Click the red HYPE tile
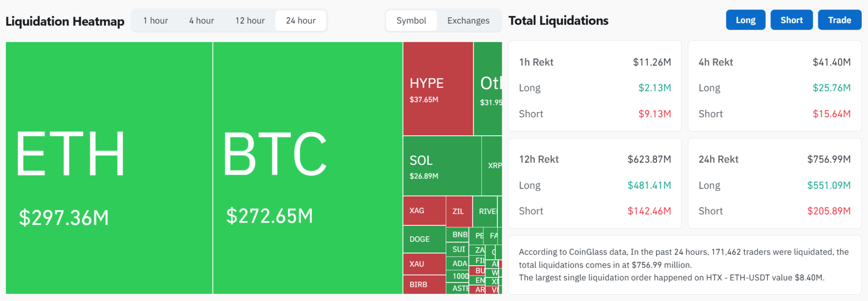868x301 pixels. pos(438,89)
